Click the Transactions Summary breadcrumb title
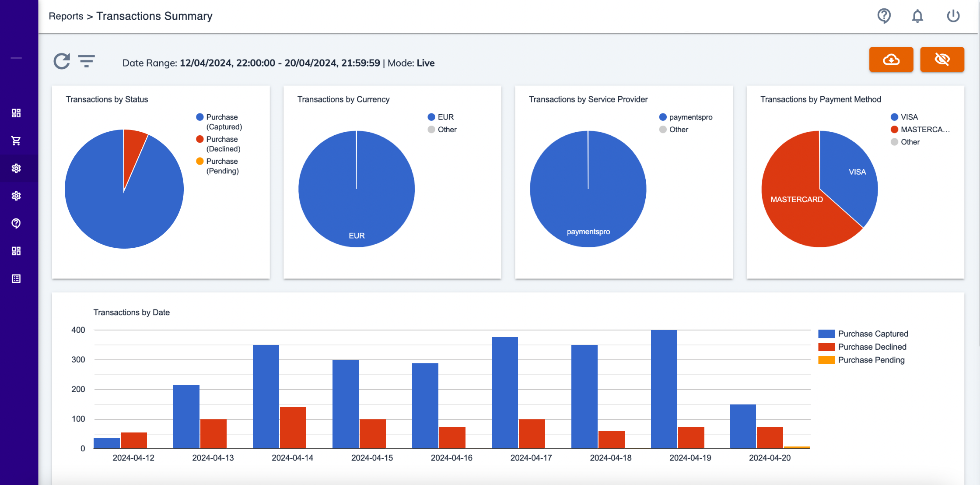This screenshot has height=485, width=980. pyautogui.click(x=154, y=16)
